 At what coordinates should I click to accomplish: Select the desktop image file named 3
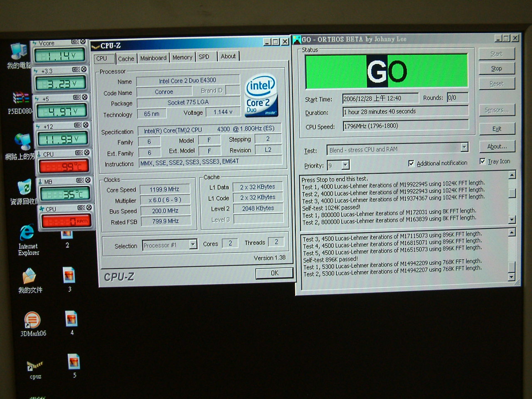(69, 275)
